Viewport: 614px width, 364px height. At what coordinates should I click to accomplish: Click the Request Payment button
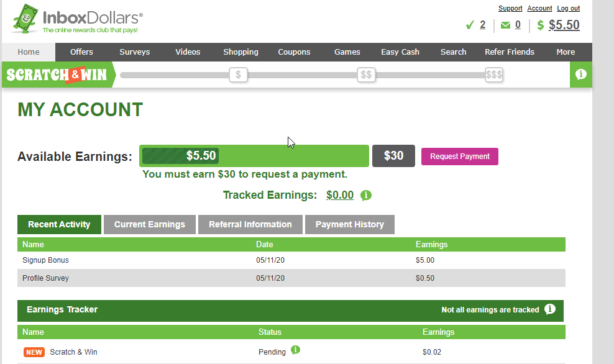[460, 156]
